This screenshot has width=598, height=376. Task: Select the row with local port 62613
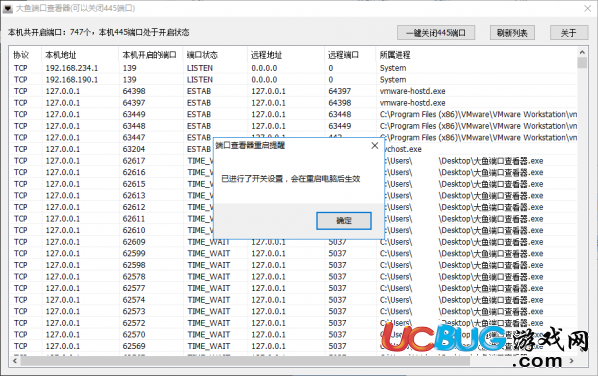(293, 196)
